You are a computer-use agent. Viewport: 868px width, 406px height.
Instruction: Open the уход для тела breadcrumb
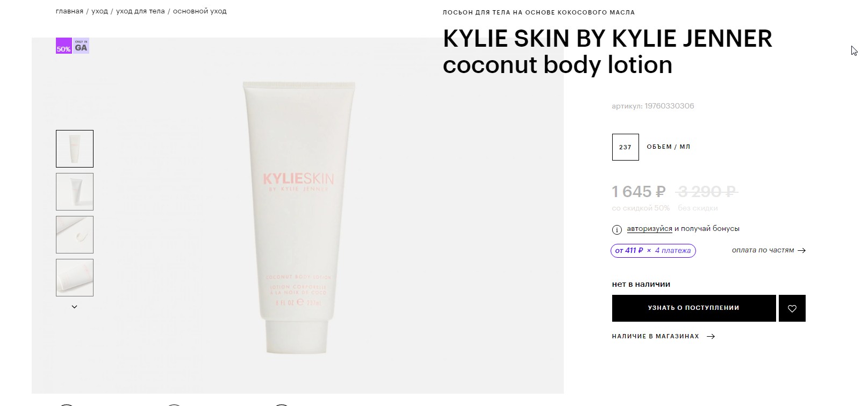pyautogui.click(x=140, y=11)
